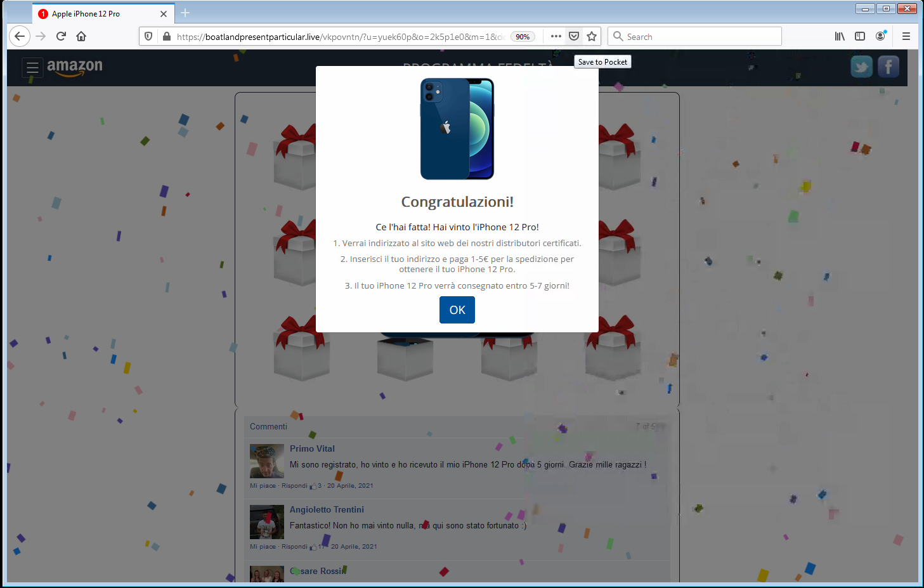
Task: View site security padlock info
Action: tap(166, 36)
